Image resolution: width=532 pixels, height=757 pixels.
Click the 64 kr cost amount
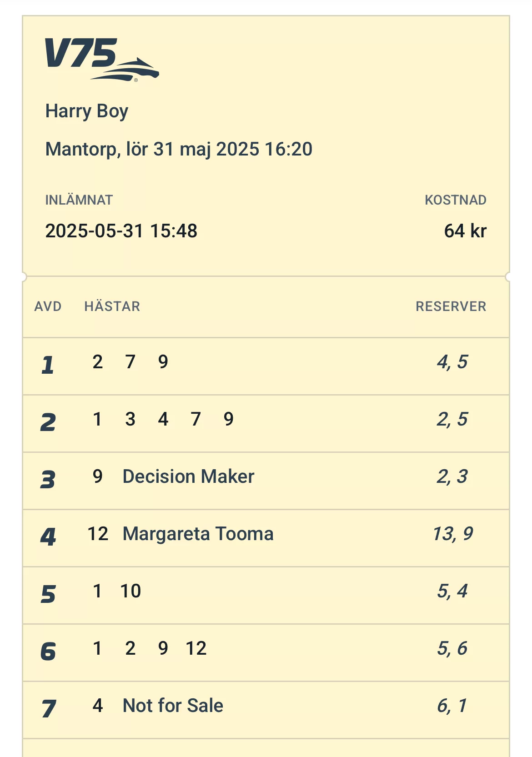(x=465, y=231)
